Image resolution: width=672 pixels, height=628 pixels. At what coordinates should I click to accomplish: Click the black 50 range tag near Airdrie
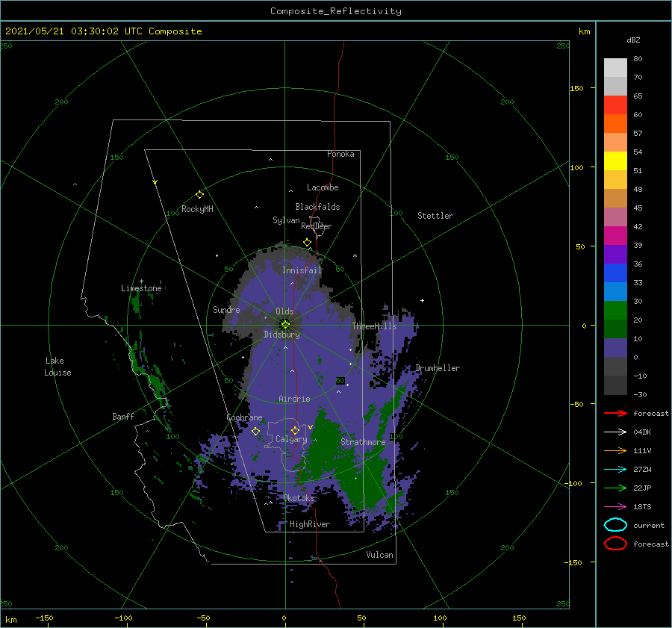click(340, 381)
